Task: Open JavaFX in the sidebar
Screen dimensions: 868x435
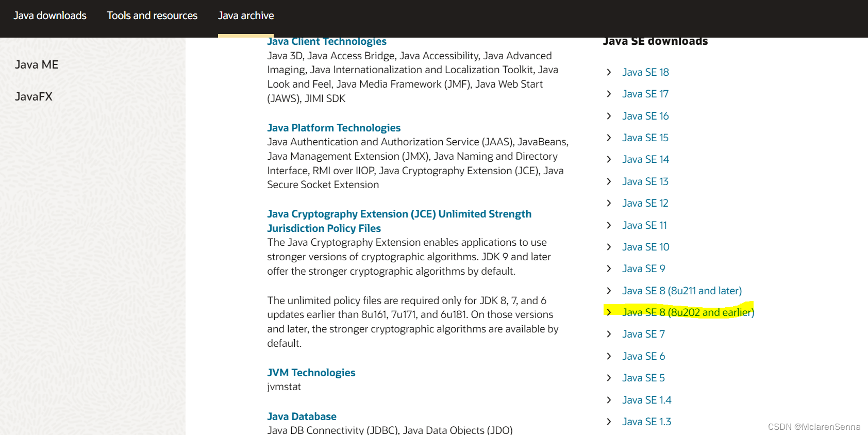Action: 34,96
